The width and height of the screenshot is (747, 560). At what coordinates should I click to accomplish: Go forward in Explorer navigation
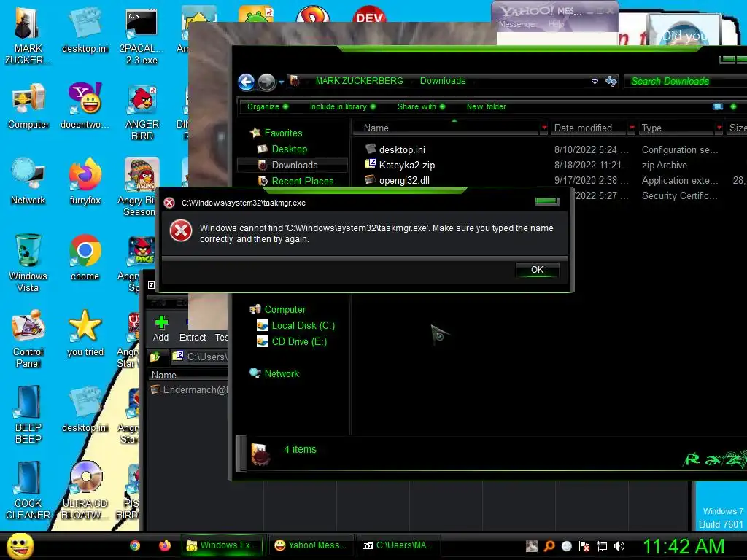(x=267, y=82)
